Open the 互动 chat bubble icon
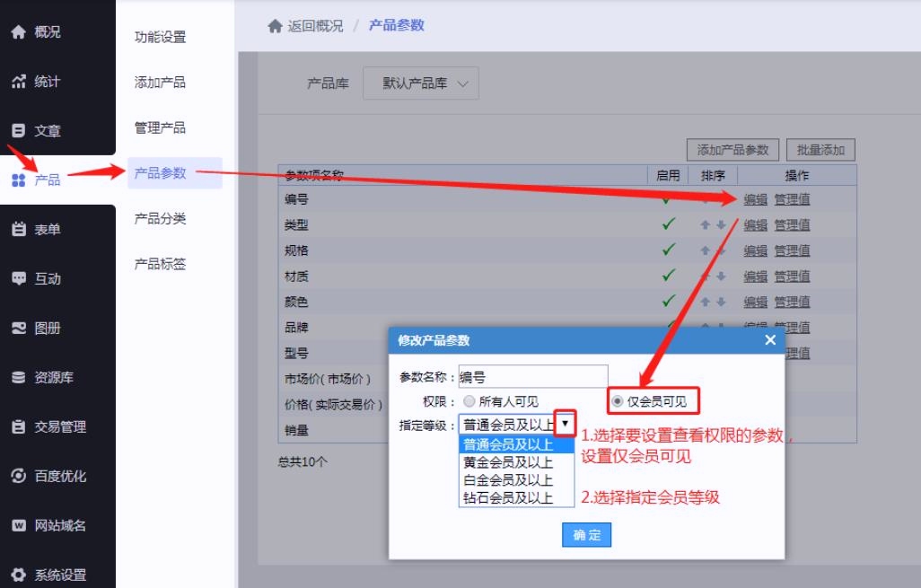Viewport: 921px width, 588px height. point(18,279)
